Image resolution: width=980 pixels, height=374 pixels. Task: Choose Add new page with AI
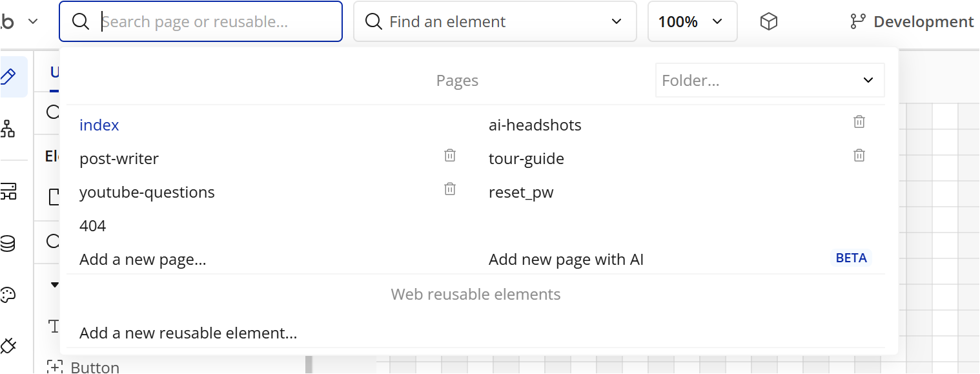566,260
